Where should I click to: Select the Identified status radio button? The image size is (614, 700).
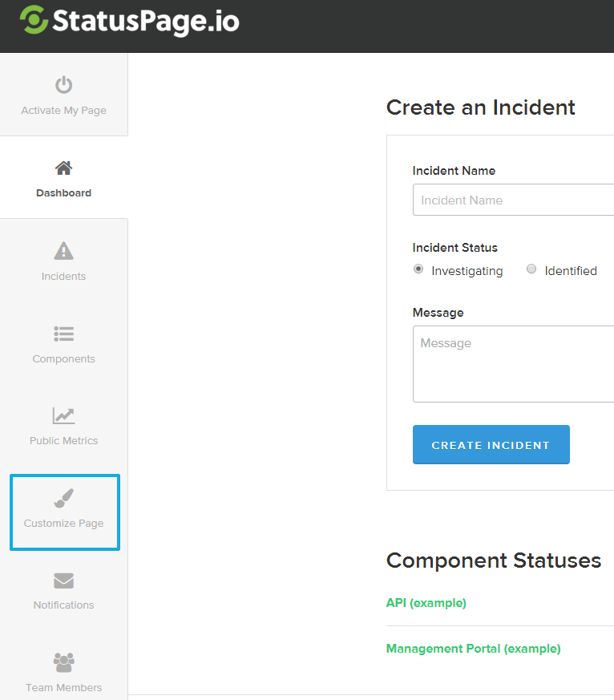coord(531,269)
